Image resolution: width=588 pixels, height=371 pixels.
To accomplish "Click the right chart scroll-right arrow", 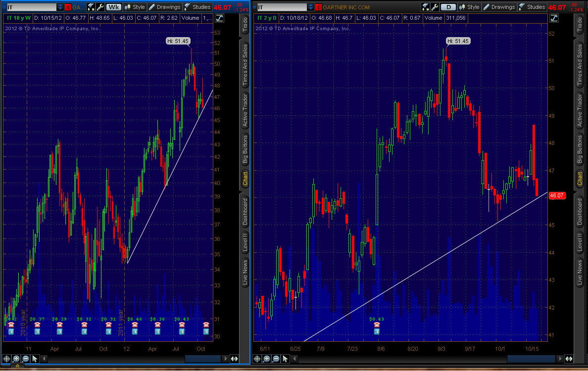I will pos(560,359).
